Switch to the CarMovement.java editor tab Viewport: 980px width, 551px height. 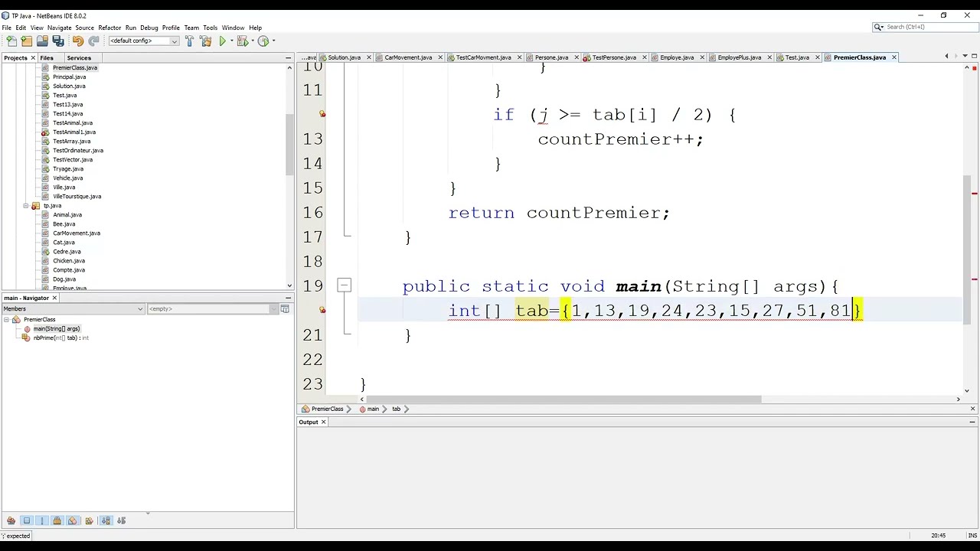408,57
